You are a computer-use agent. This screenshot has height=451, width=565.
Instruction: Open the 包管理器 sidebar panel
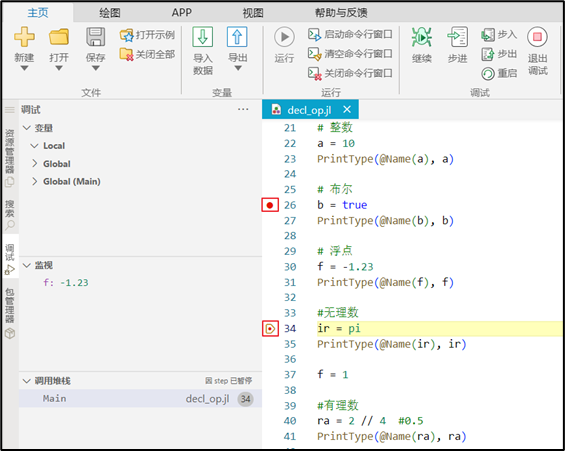coord(10,312)
